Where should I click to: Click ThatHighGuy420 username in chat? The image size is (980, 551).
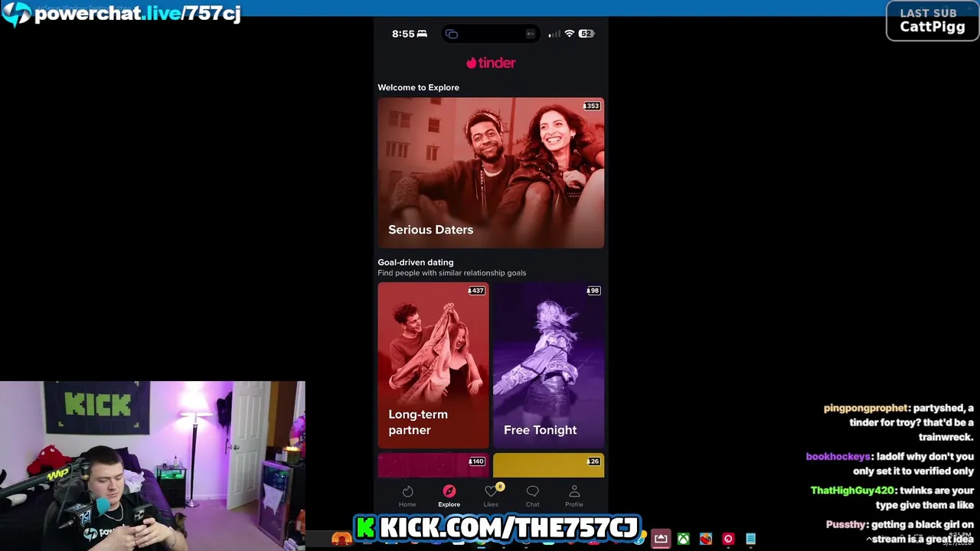(852, 491)
